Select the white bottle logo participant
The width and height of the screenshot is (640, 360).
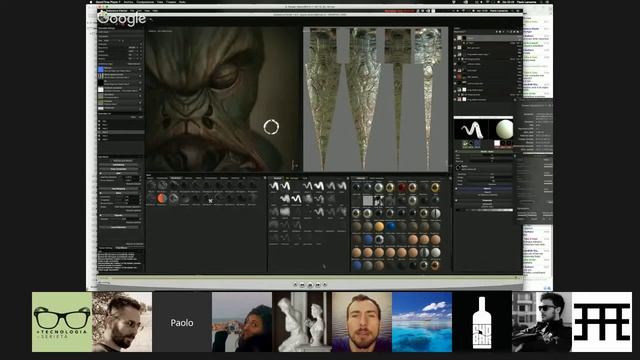[x=482, y=322]
